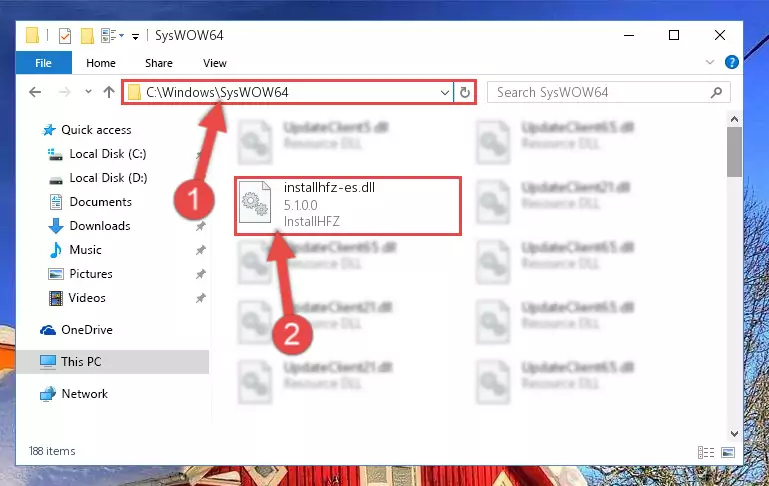Go back with the back arrow

(x=35, y=92)
